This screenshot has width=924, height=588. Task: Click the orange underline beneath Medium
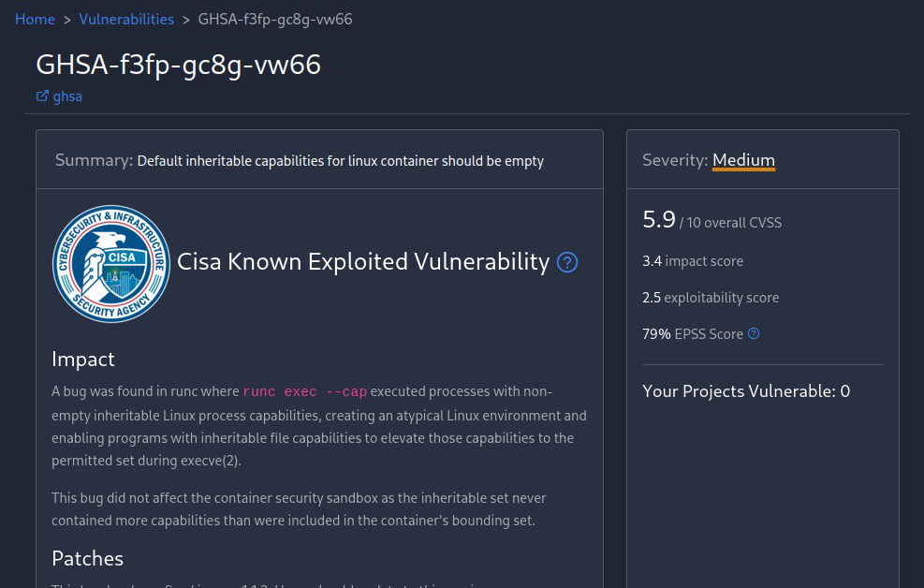(743, 169)
